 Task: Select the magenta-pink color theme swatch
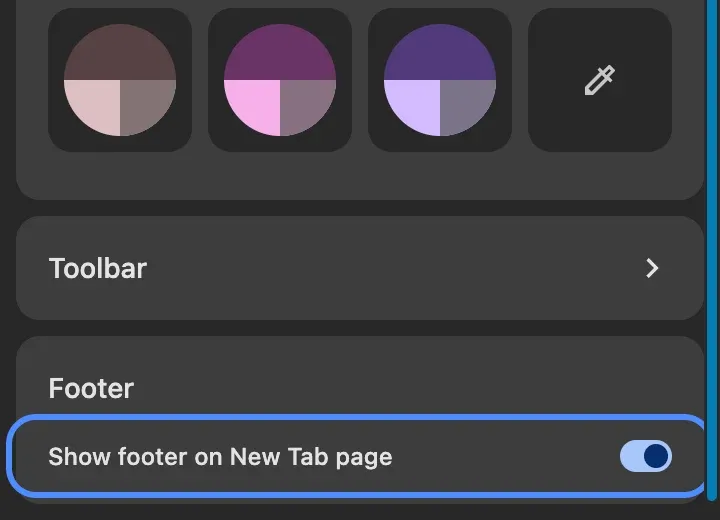point(280,80)
